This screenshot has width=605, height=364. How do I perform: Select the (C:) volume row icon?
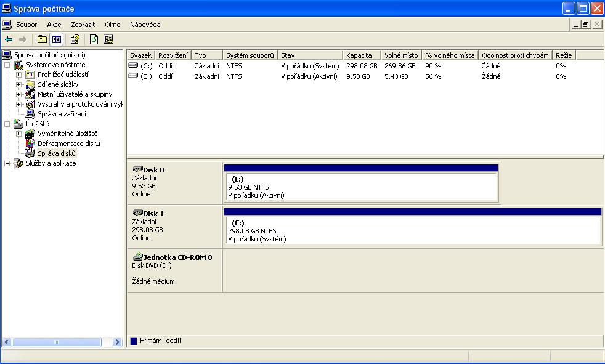coord(133,65)
